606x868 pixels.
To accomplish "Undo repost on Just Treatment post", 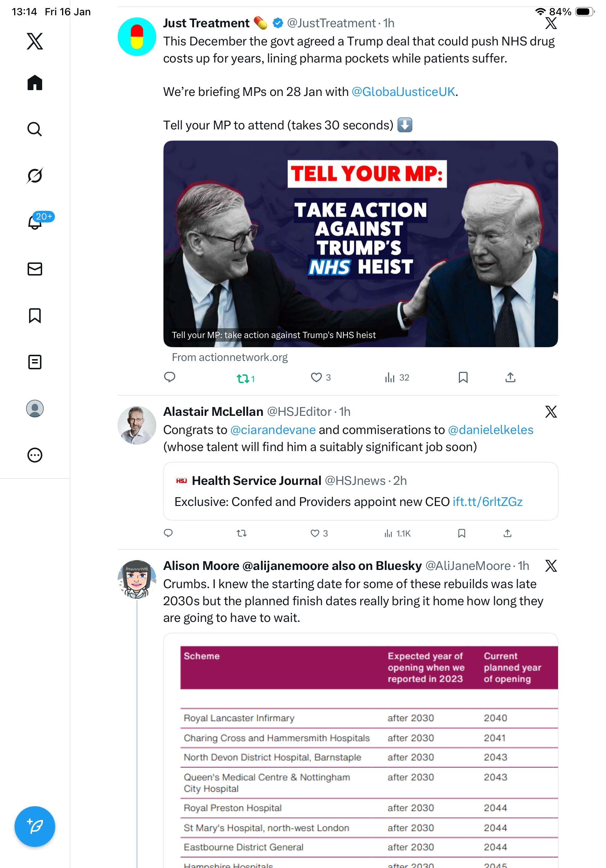I will click(x=246, y=378).
